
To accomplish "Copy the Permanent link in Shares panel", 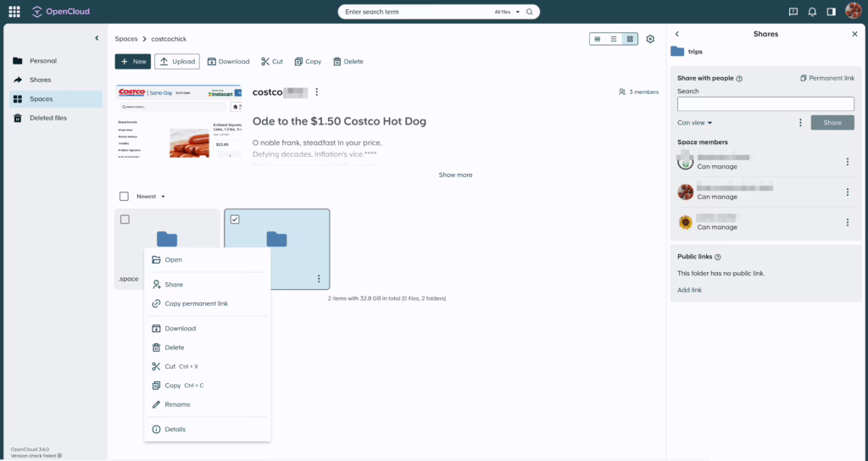I will 827,78.
